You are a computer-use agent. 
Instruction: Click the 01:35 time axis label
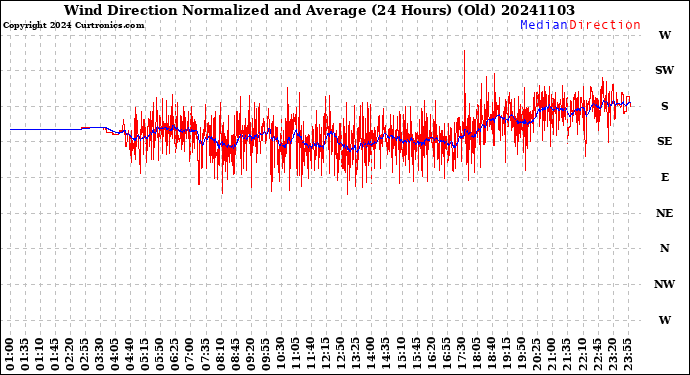(25, 355)
